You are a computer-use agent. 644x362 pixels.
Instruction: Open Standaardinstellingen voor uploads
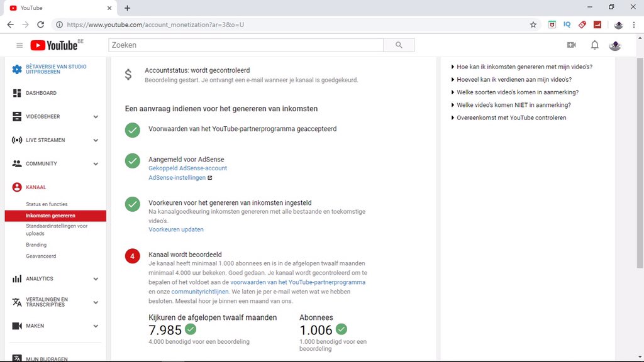pos(57,230)
